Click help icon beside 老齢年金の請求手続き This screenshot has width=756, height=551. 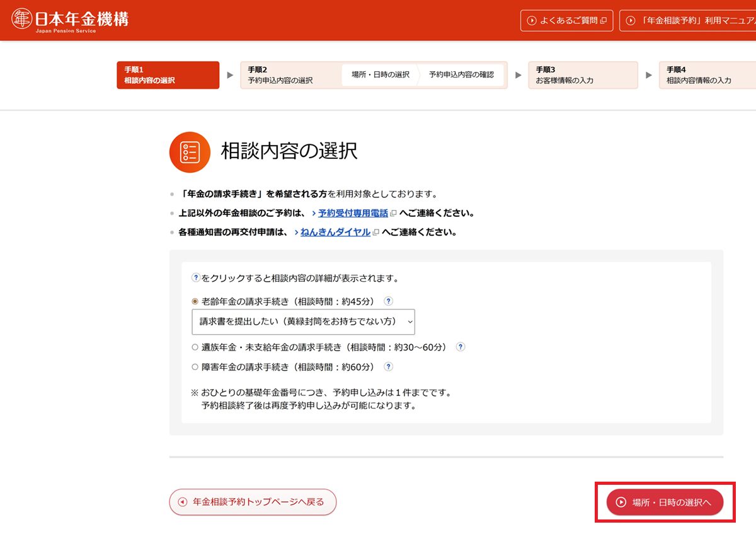(x=389, y=301)
